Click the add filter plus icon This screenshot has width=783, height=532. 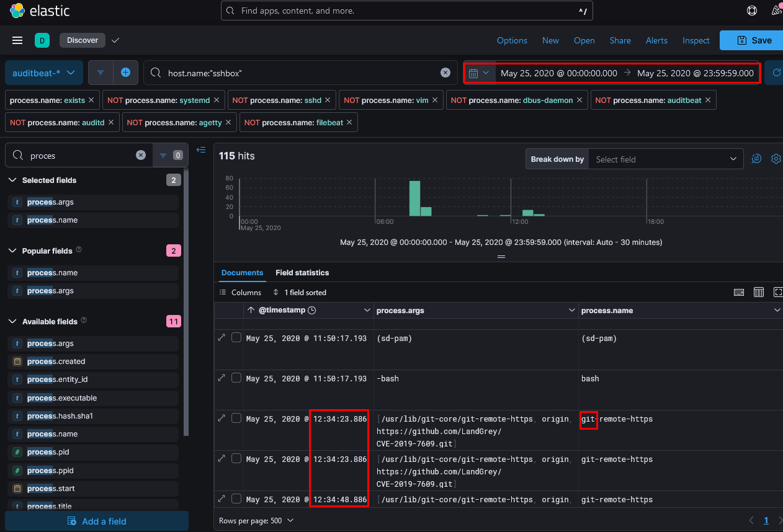pos(125,73)
